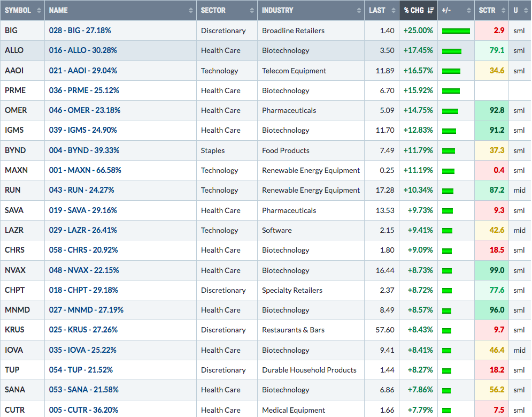Select the MAXN symbol cell
This screenshot has width=532, height=417.
[22, 170]
